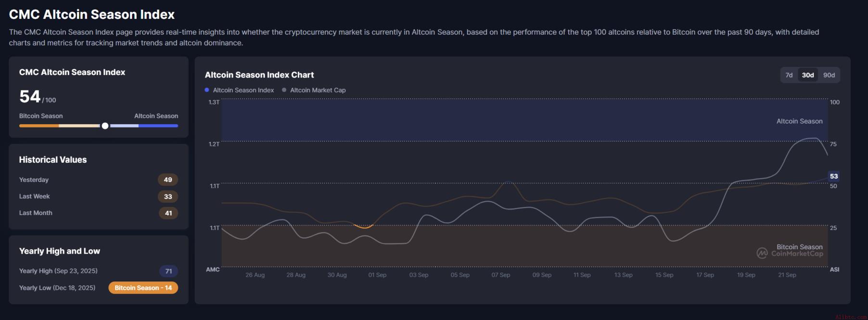
Task: Toggle Altcoin Market Cap legend series
Action: (x=314, y=90)
